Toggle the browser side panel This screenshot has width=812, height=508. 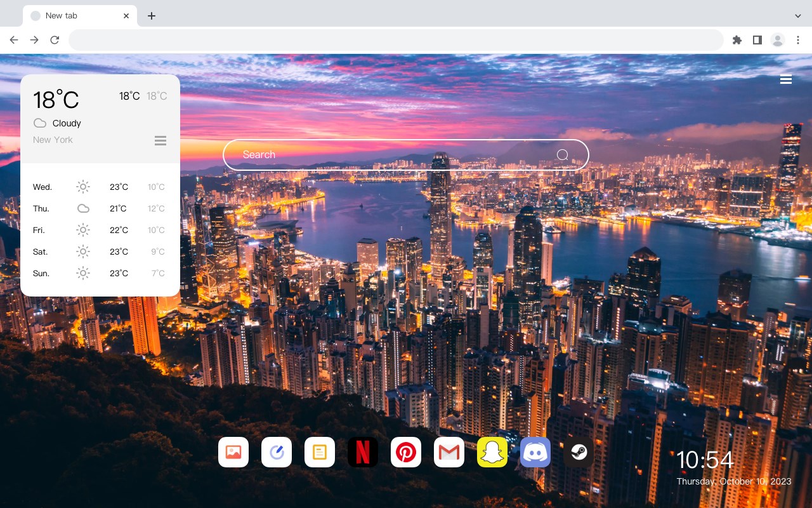pyautogui.click(x=757, y=40)
